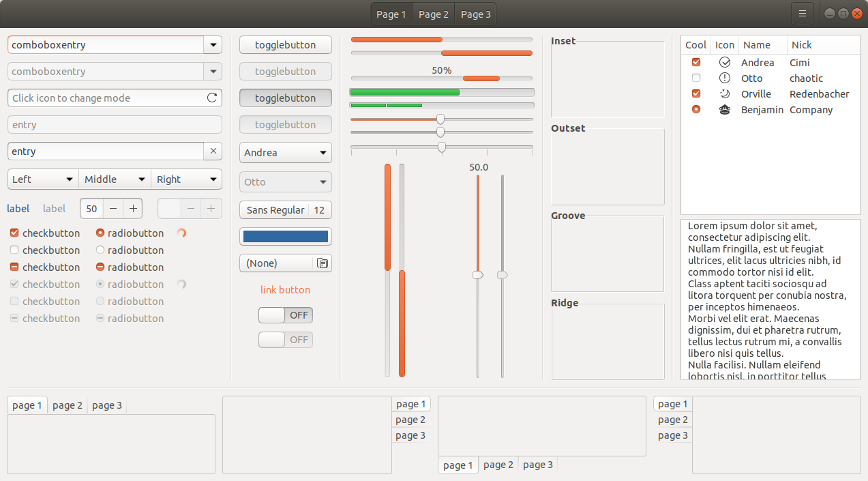Open the top comboboxentry dropdown arrow

[213, 45]
